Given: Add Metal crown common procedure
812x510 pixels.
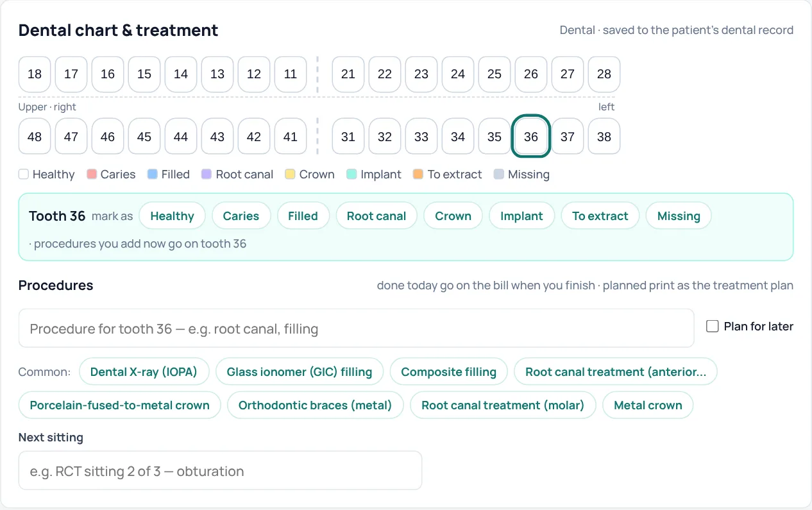Looking at the screenshot, I should point(648,405).
